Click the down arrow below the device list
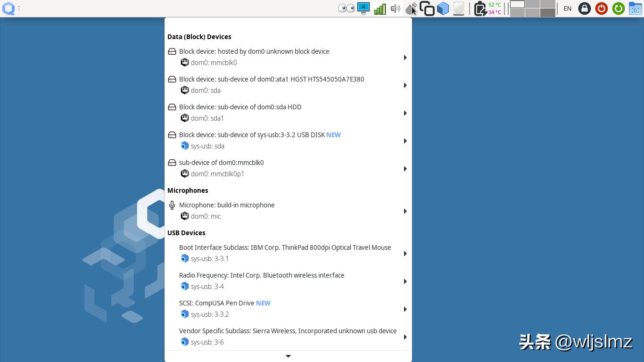 tap(288, 356)
